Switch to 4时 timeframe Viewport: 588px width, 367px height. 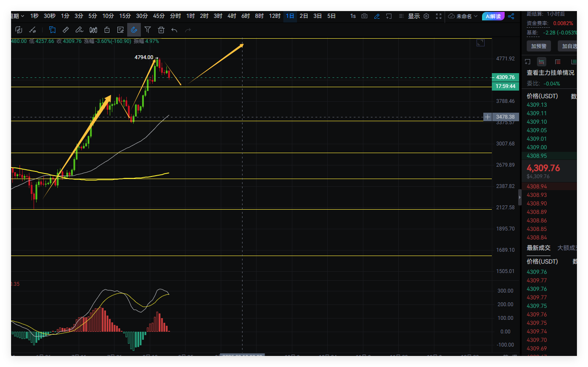coord(232,16)
